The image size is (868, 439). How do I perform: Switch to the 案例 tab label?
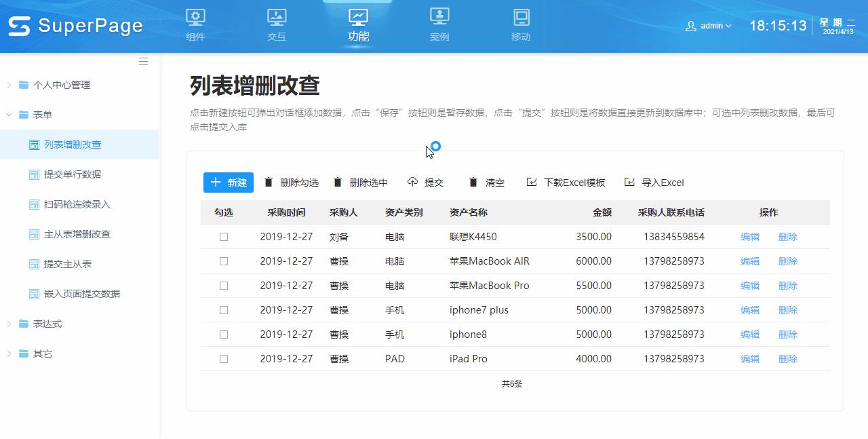tap(439, 37)
